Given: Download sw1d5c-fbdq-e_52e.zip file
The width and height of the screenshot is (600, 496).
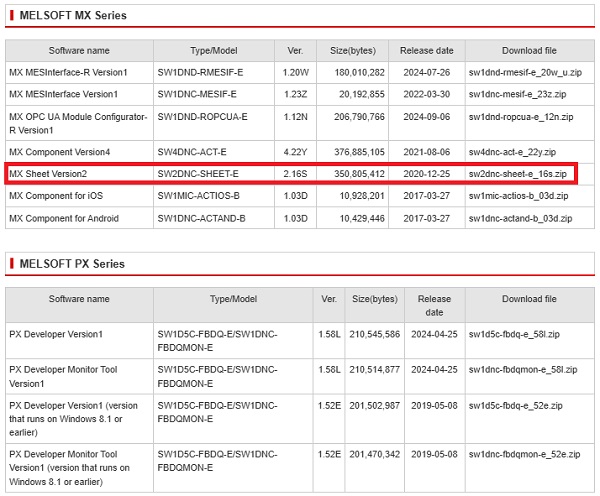Looking at the screenshot, I should tap(515, 405).
